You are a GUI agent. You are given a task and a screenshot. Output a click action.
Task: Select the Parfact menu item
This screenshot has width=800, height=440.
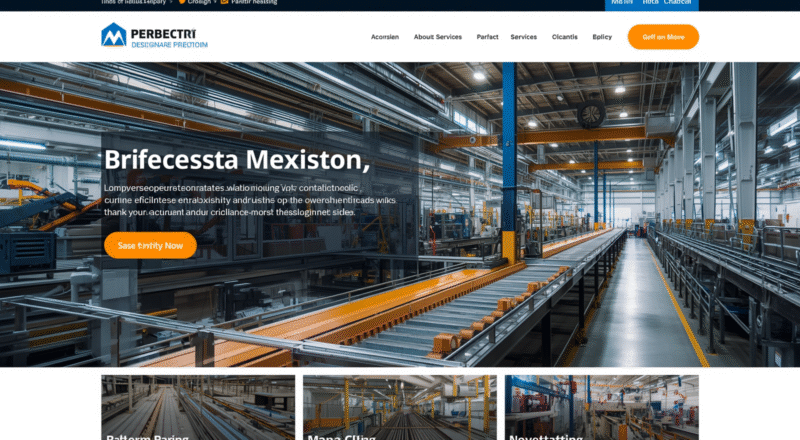[x=487, y=37]
